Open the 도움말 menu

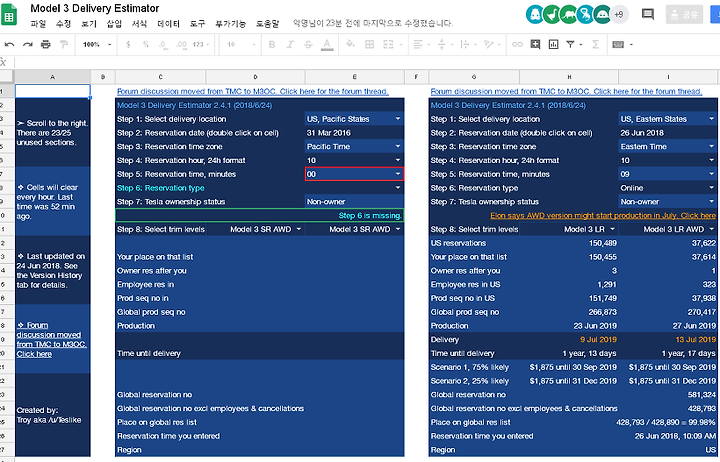click(267, 23)
